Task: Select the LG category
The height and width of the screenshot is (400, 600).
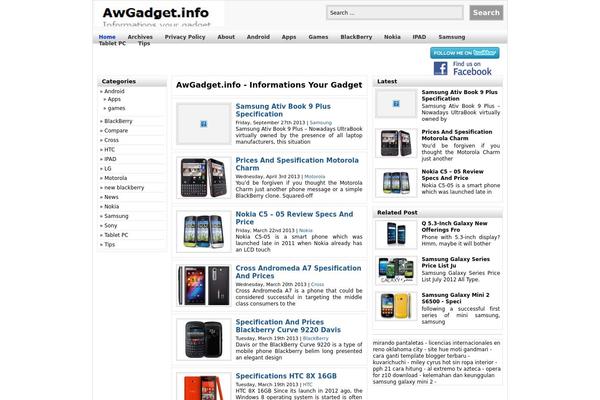Action: [108, 169]
